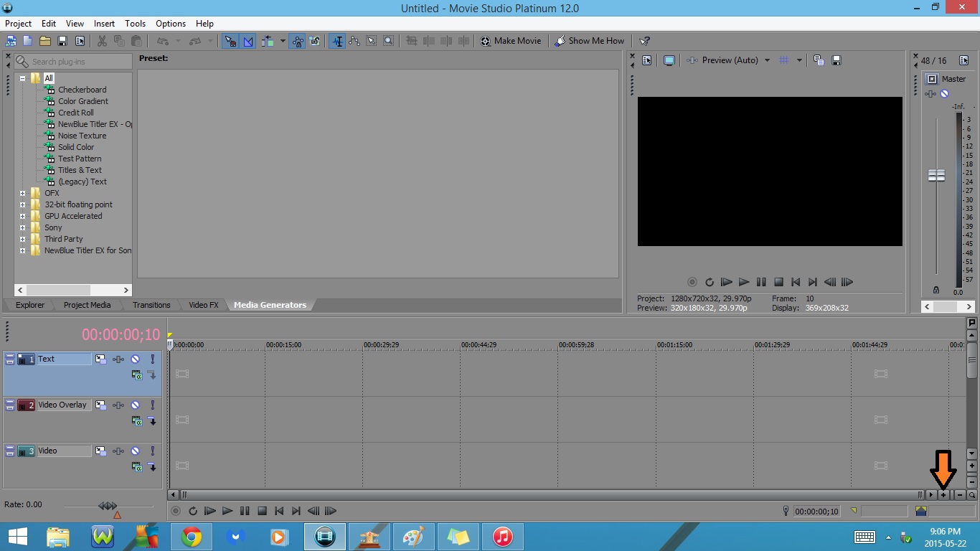This screenshot has width=980, height=551.
Task: Click the Video Overlay track name field
Action: pos(64,405)
